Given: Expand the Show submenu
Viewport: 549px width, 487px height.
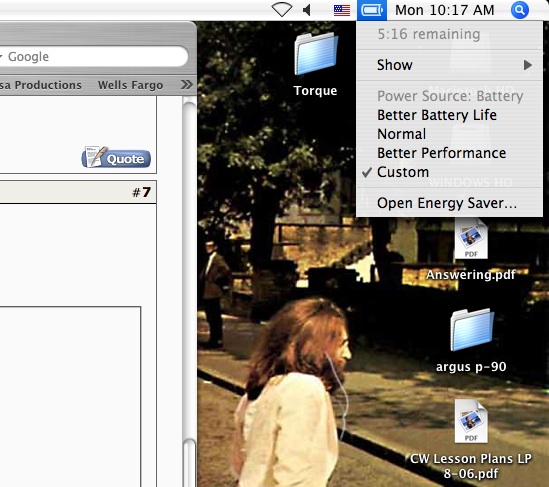Looking at the screenshot, I should click(x=450, y=65).
